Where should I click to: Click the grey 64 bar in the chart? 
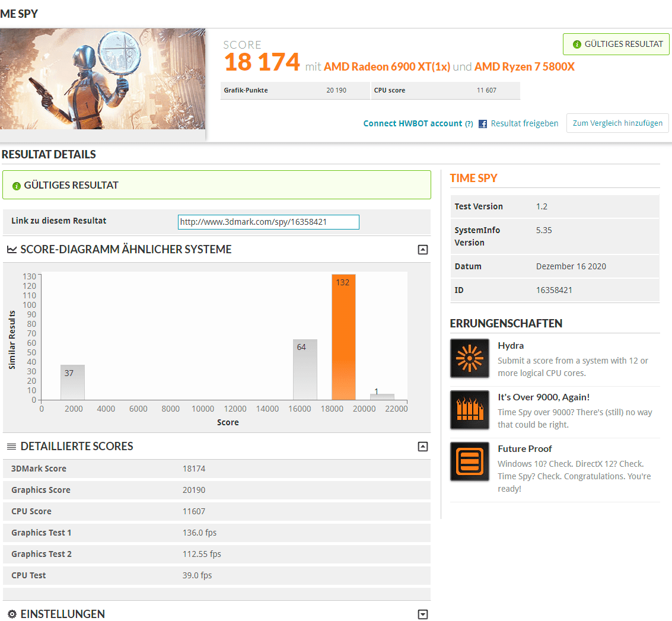(305, 370)
